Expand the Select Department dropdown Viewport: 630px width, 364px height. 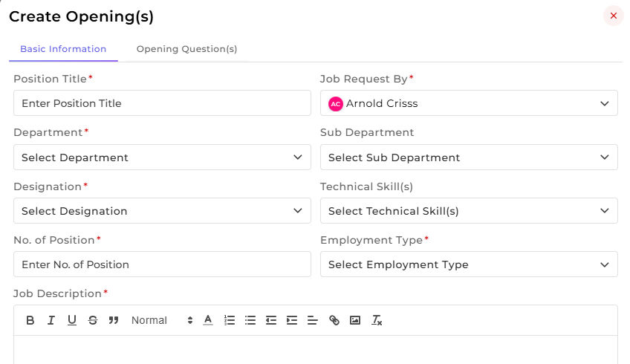point(162,157)
